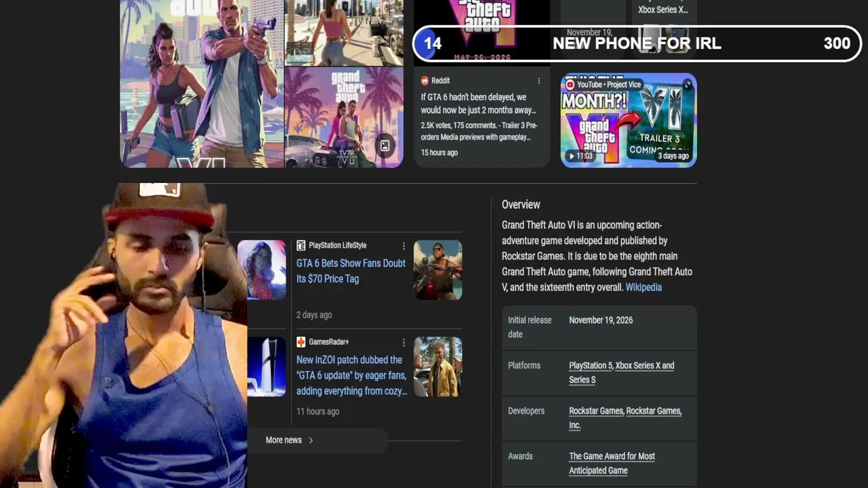868x488 pixels.
Task: Open the GamesRadar+ article options menu
Action: pyautogui.click(x=403, y=342)
